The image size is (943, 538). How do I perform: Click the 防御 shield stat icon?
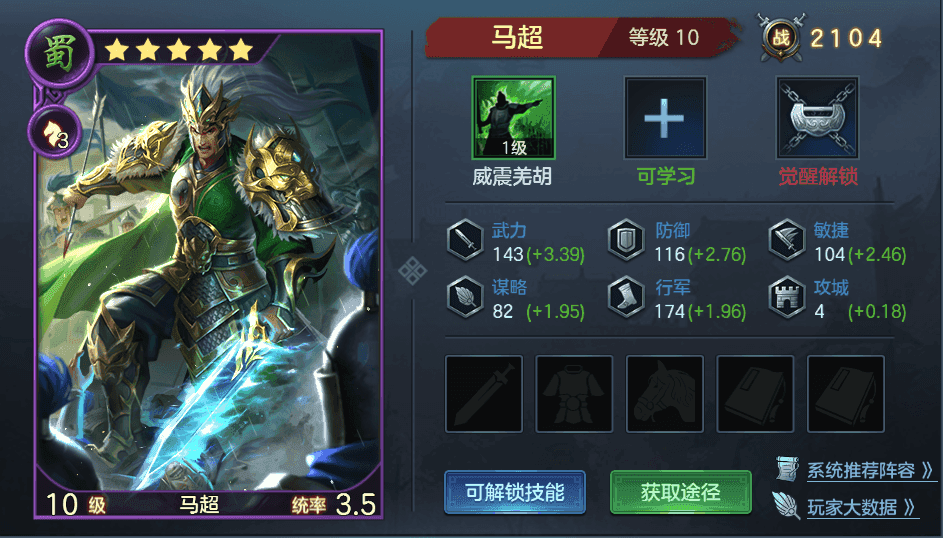[626, 240]
